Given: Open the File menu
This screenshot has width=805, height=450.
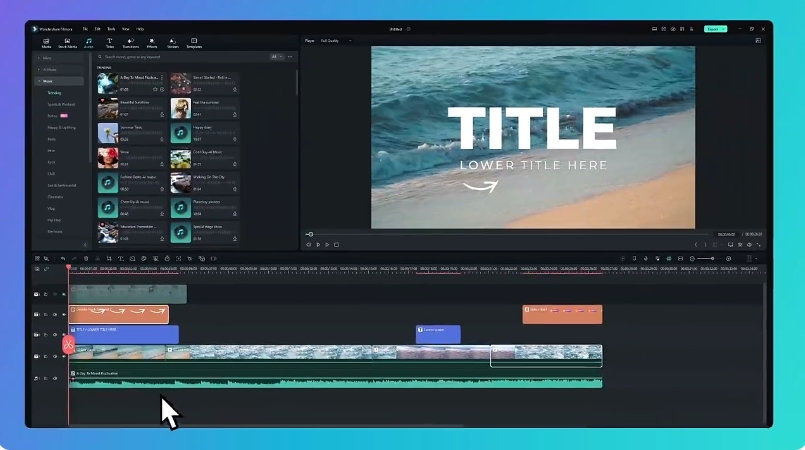Looking at the screenshot, I should tap(86, 29).
